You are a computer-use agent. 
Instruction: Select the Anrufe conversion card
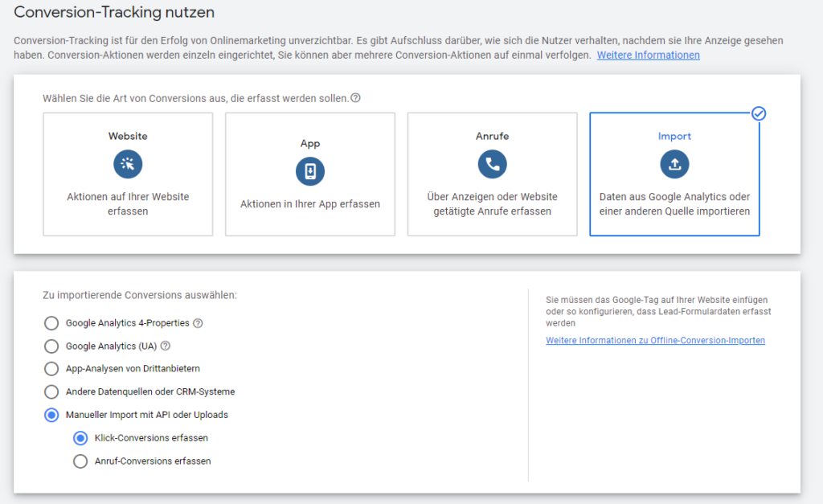click(x=493, y=174)
